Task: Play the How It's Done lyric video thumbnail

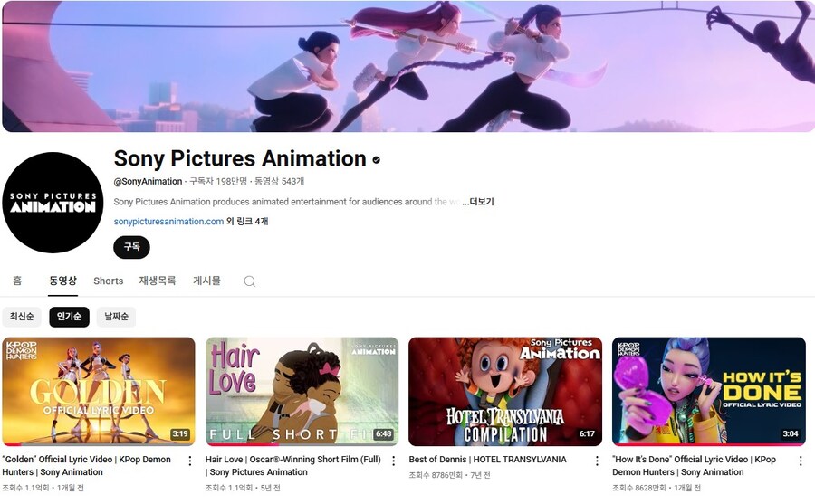Action: tap(709, 391)
